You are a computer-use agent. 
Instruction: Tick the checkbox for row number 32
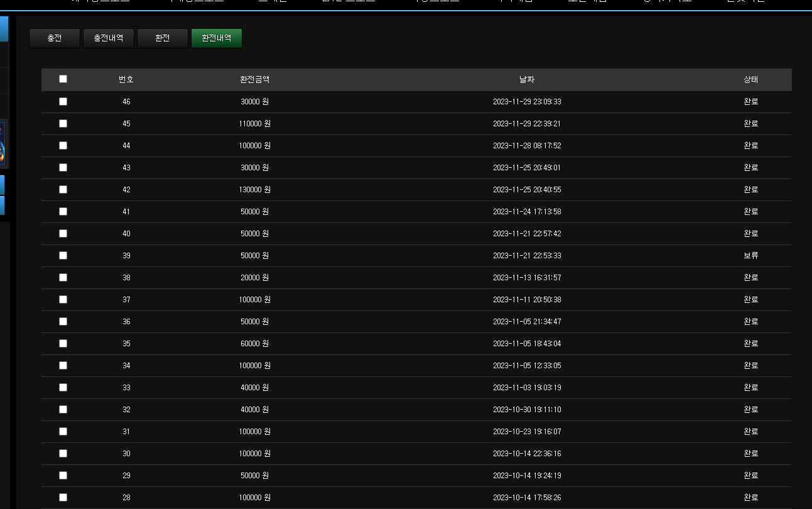(63, 410)
